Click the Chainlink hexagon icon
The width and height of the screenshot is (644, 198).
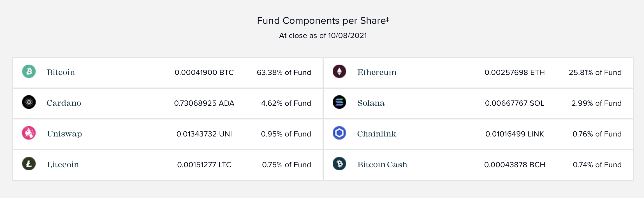click(339, 133)
